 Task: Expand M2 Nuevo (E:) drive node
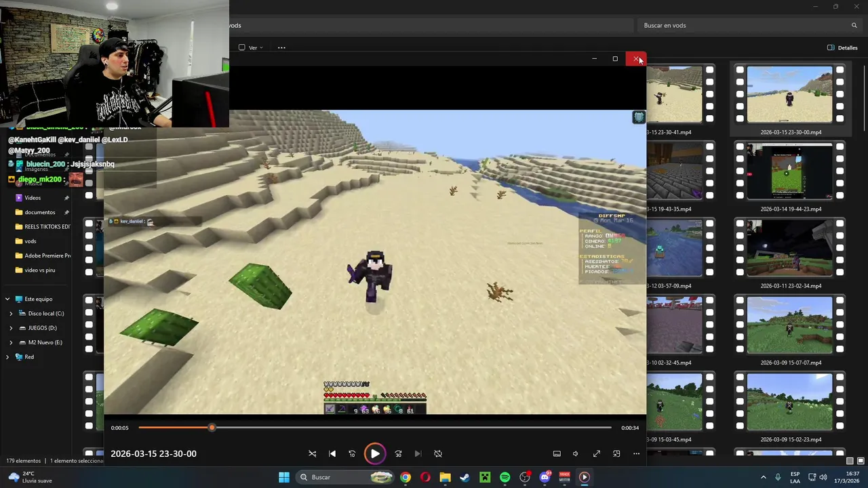click(11, 342)
